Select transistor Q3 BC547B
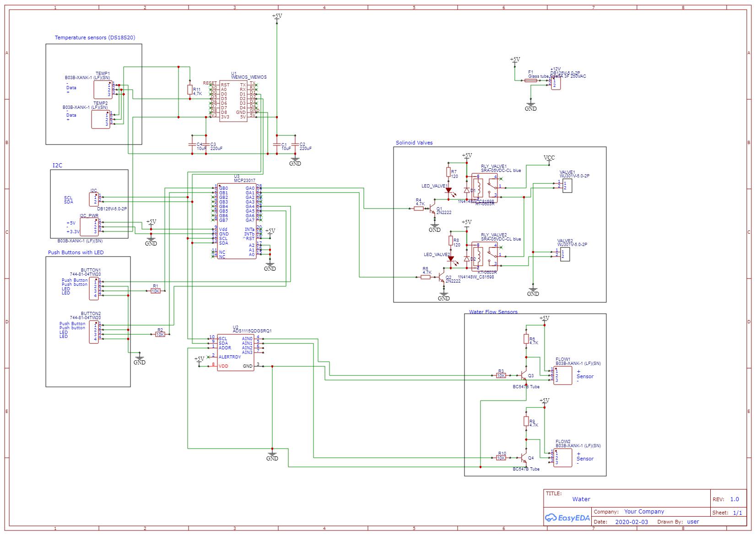756x535 pixels. point(524,376)
